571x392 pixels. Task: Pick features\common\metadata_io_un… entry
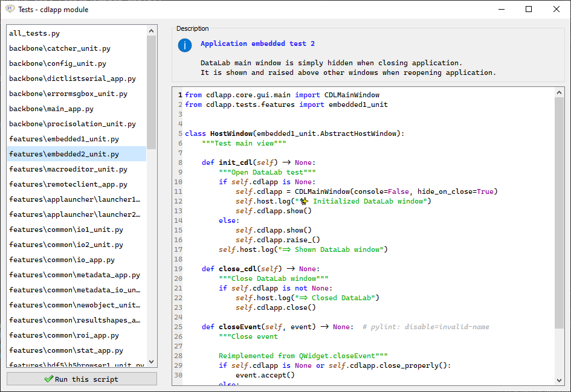click(77, 290)
